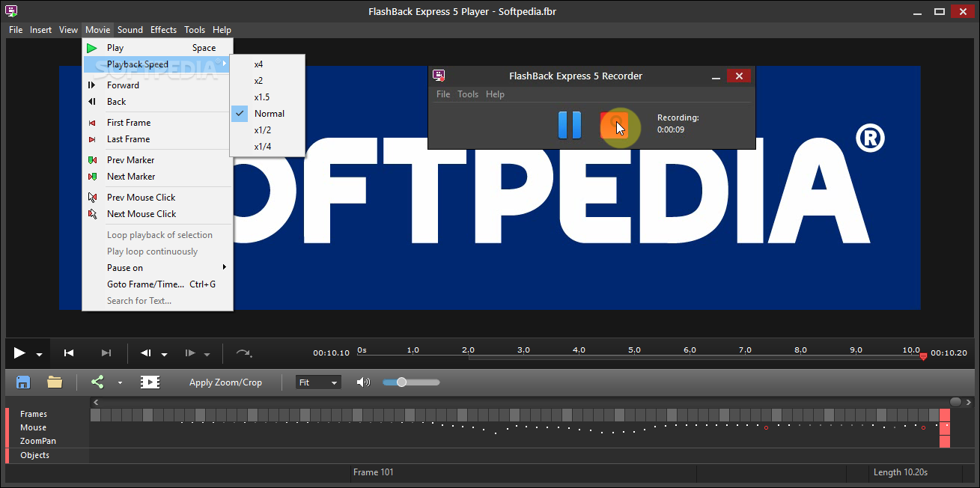Step back one frame in transport bar
This screenshot has width=980, height=488.
coord(146,353)
